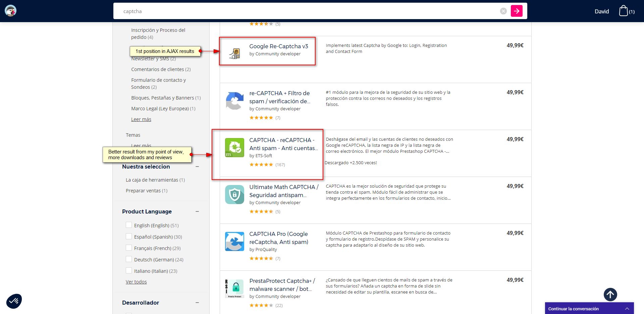This screenshot has width=644, height=314.
Task: Open Google Re-Captcha v3 module icon
Action: [234, 54]
